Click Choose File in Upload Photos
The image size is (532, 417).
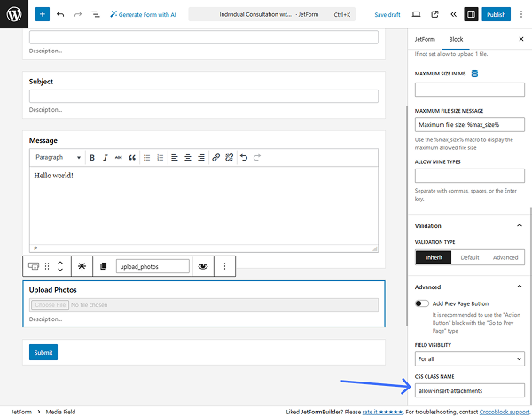51,305
